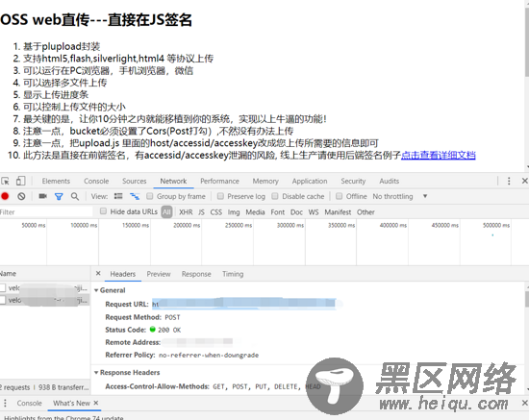Select the All filter type
This screenshot has height=420, width=529.
pos(166,211)
